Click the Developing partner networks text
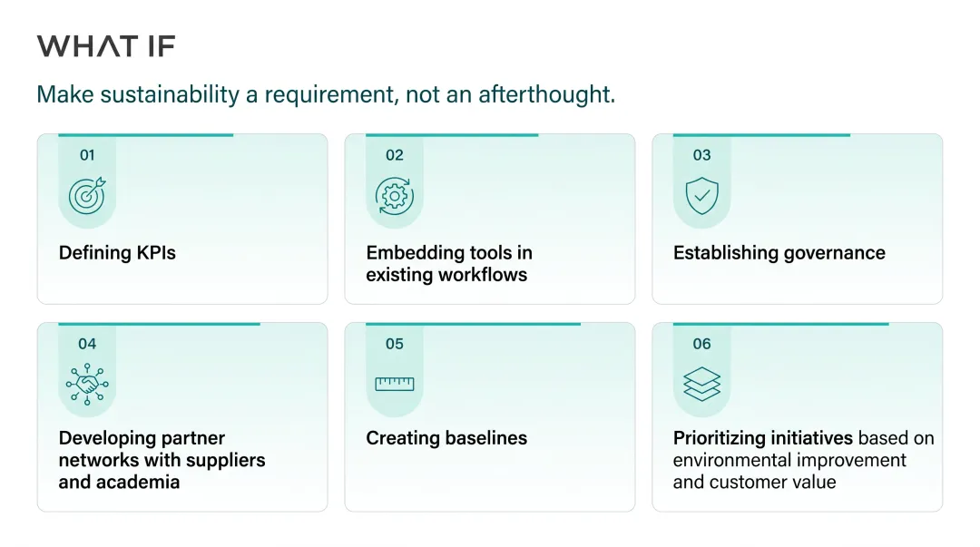Viewport: 980px width, 547px height. 162,460
